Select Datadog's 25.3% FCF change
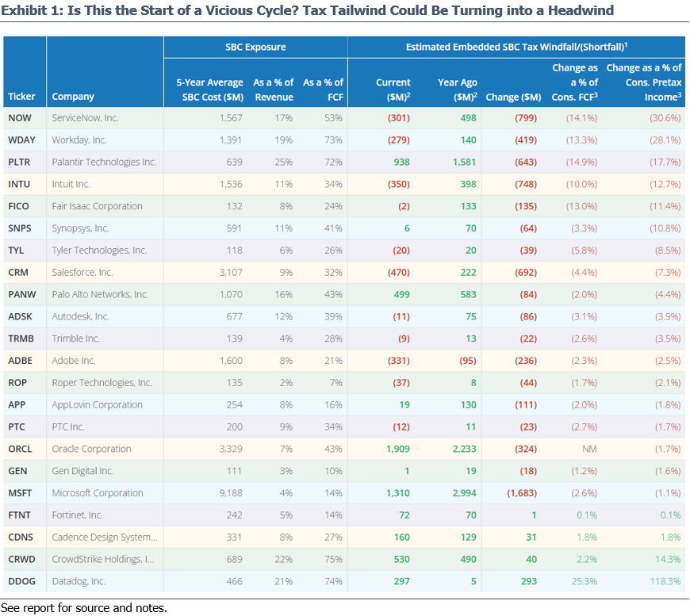Viewport: 690px width, 616px height. click(585, 581)
